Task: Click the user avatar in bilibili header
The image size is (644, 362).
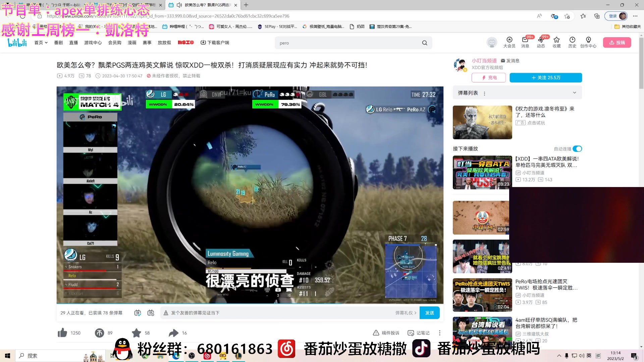Action: click(x=492, y=43)
